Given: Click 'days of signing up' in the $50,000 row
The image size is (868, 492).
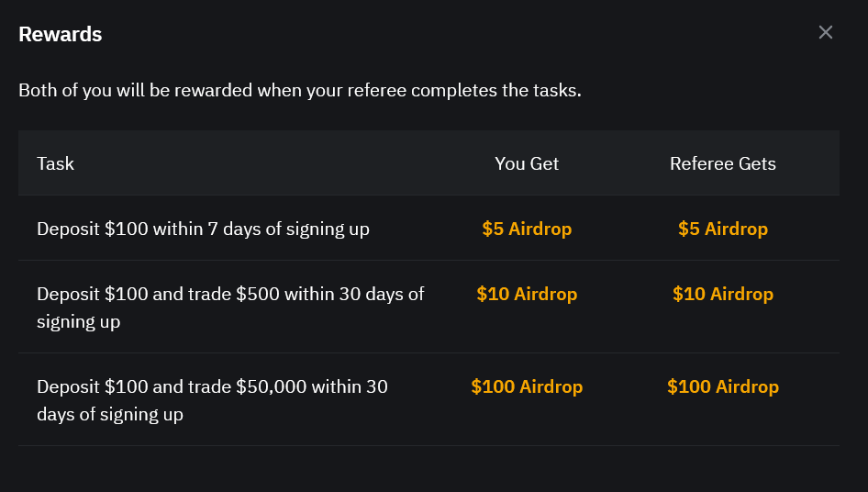Looking at the screenshot, I should tap(110, 414).
